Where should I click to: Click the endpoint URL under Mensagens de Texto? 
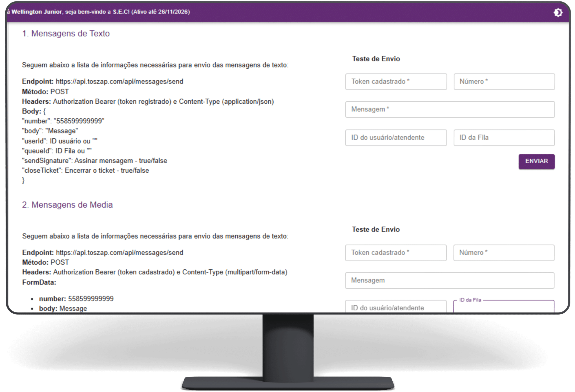point(119,81)
